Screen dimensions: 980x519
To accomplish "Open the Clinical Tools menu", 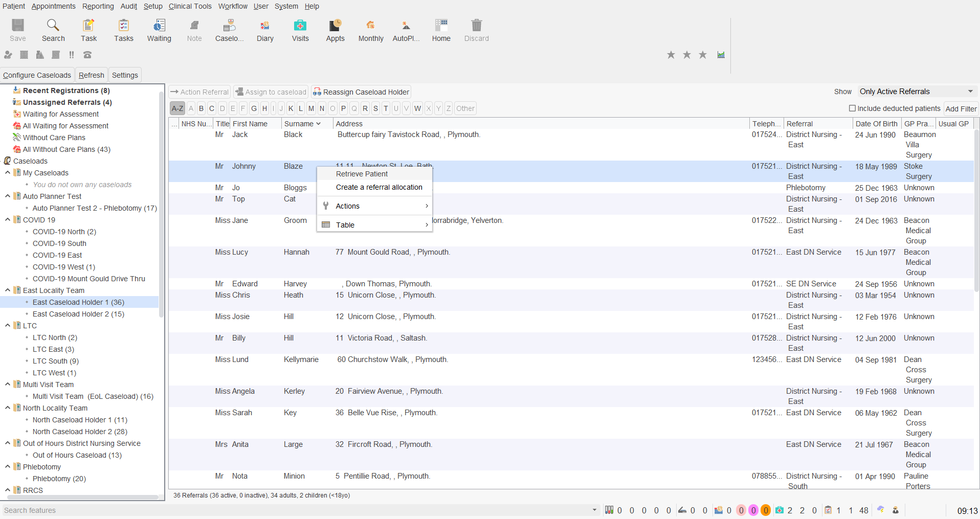I will (190, 6).
